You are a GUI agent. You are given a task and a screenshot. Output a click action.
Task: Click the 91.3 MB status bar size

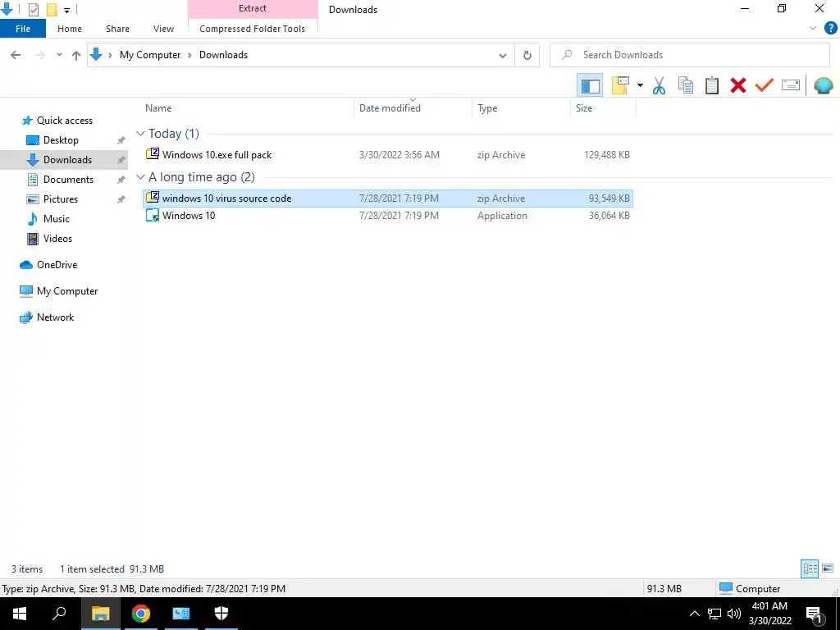(664, 589)
